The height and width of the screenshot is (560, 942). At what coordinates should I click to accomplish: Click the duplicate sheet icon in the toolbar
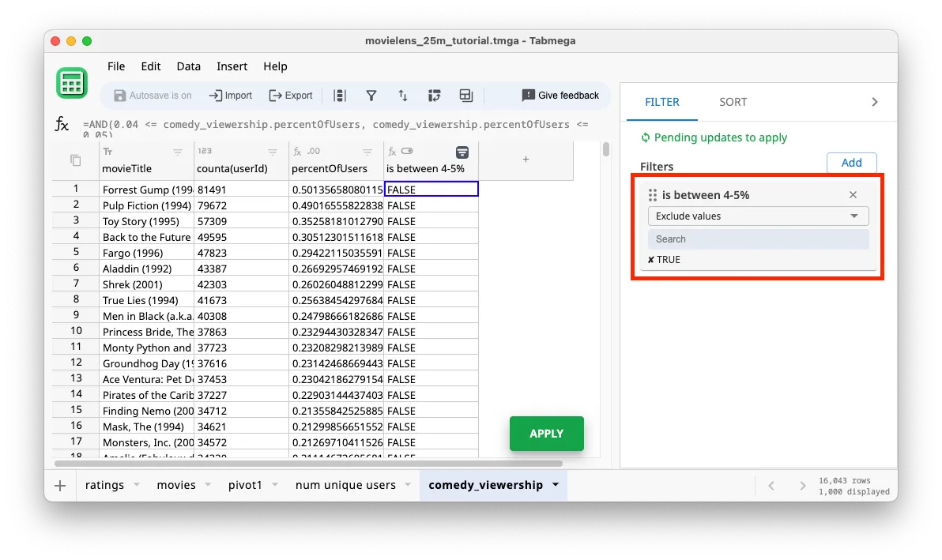click(465, 95)
